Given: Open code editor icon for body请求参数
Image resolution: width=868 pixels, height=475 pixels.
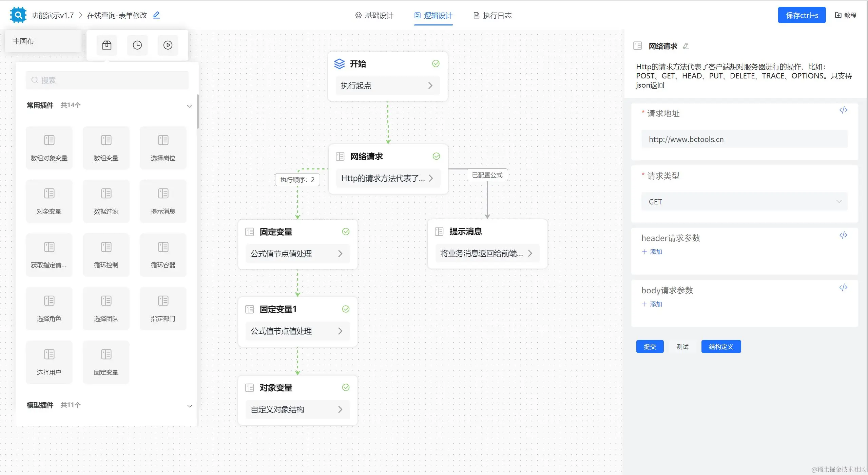Looking at the screenshot, I should [843, 288].
